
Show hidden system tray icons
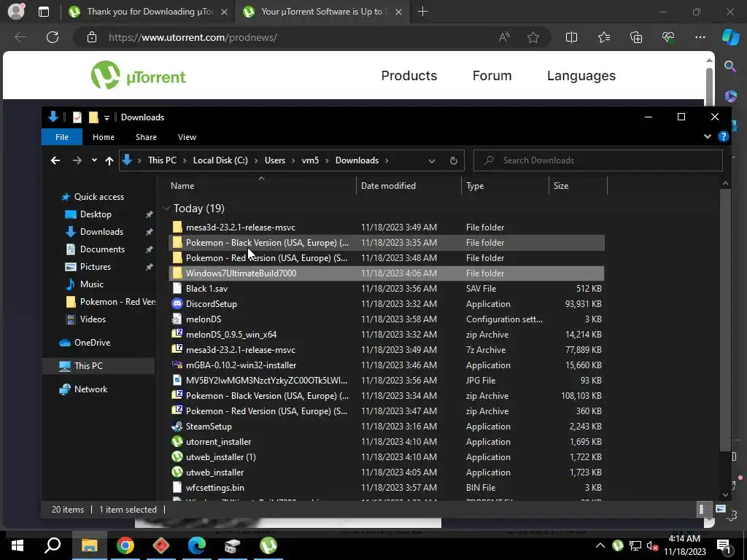tap(600, 545)
